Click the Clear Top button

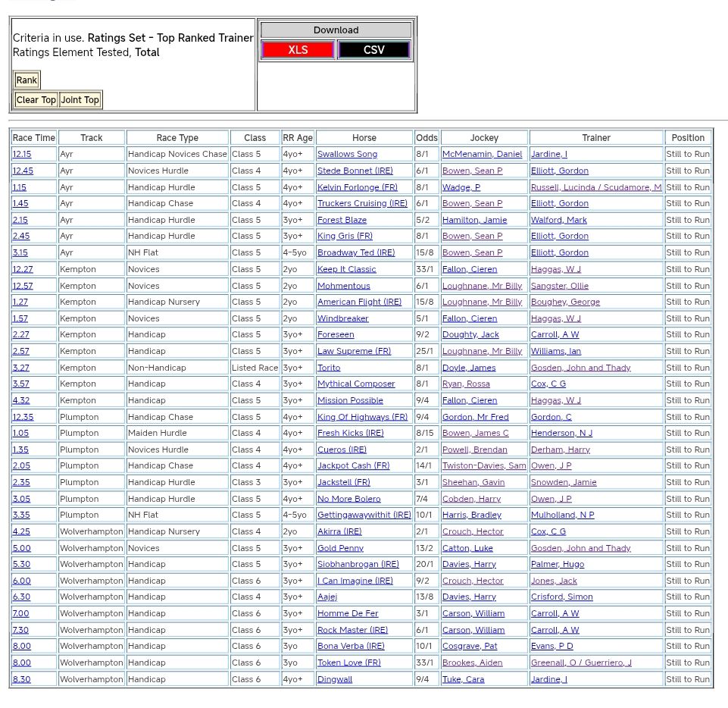(36, 100)
